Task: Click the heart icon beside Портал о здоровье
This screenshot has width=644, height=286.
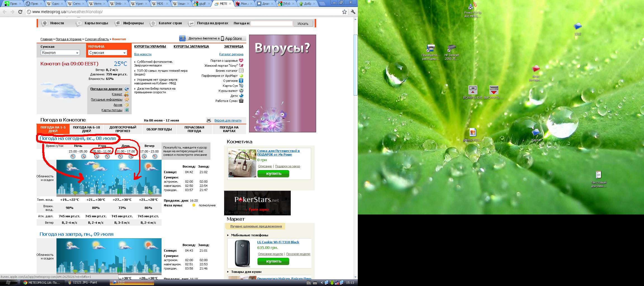Action: point(241,61)
